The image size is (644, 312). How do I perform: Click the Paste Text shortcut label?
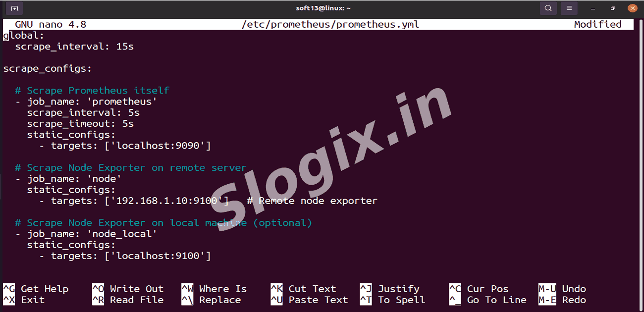(318, 300)
